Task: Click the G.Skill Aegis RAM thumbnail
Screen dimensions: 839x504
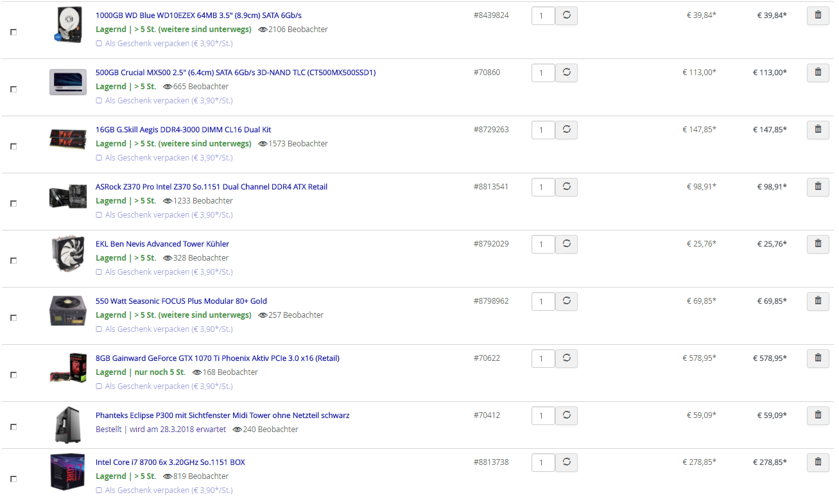Action: tap(67, 138)
